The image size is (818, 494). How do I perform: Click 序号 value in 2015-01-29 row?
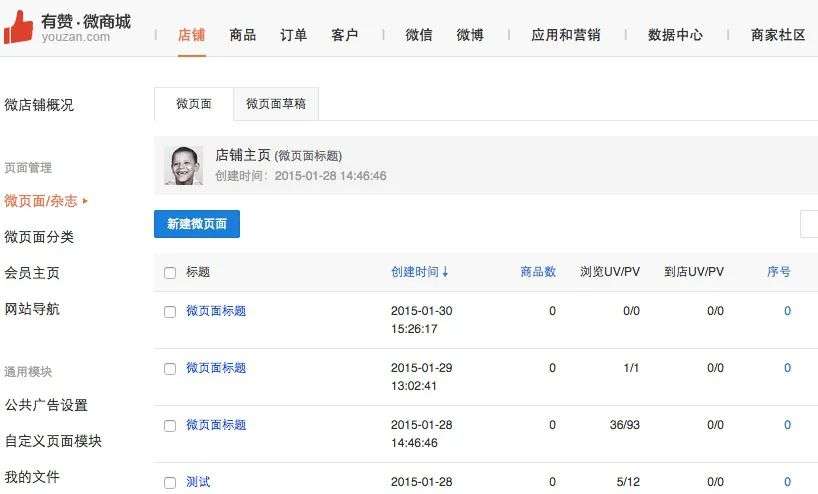coord(788,368)
